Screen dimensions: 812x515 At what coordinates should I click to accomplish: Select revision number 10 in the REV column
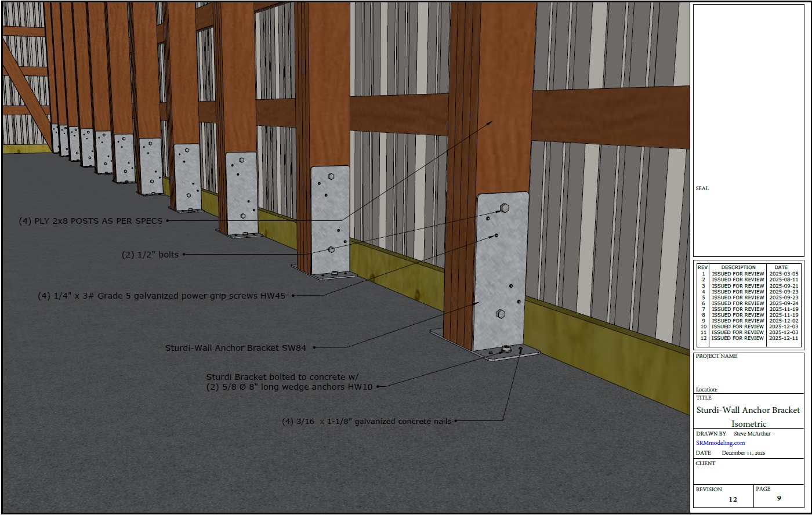704,327
